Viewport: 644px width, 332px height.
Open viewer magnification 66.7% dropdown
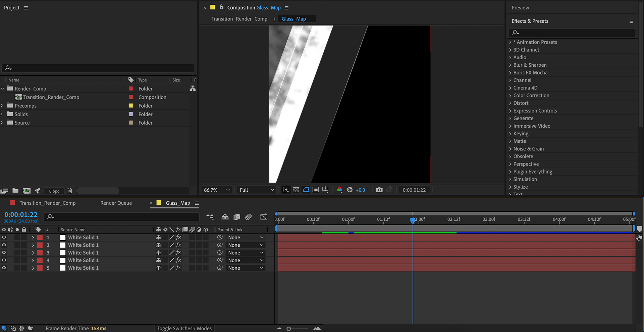[217, 190]
